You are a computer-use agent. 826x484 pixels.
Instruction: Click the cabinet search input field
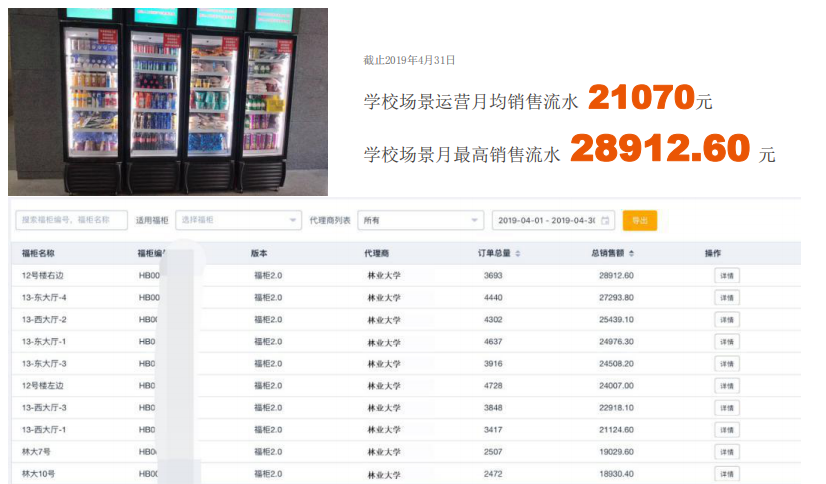pos(72,220)
